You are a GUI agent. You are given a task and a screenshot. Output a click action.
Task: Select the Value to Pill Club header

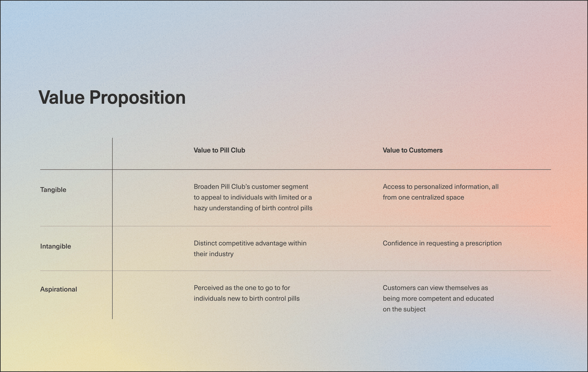pos(219,150)
